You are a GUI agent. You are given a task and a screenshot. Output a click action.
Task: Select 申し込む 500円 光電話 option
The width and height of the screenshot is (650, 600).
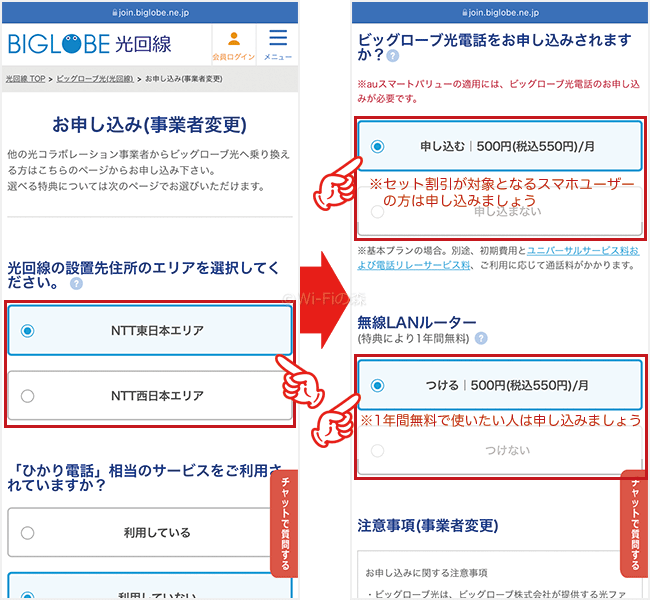tap(500, 146)
